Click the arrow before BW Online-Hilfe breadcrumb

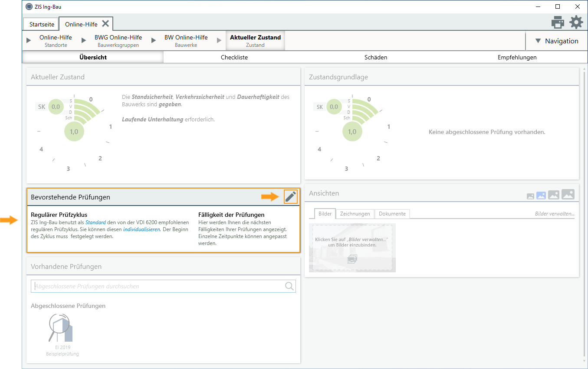[x=154, y=41]
